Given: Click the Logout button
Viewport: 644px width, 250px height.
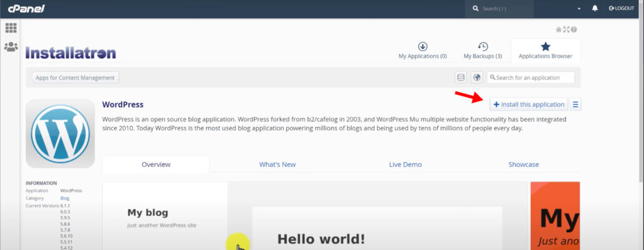Looking at the screenshot, I should 621,8.
